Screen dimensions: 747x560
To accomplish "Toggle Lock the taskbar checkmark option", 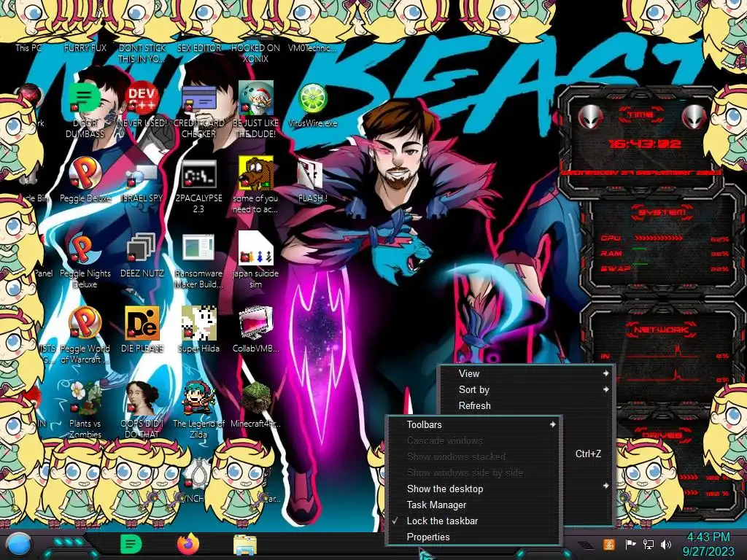I will (x=473, y=521).
